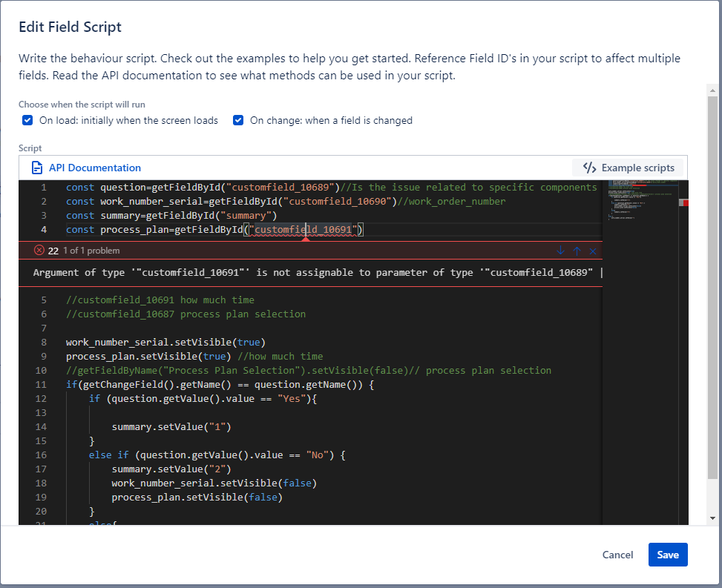Go to next problem arrow
Viewport: 722px width, 588px height.
click(x=560, y=251)
